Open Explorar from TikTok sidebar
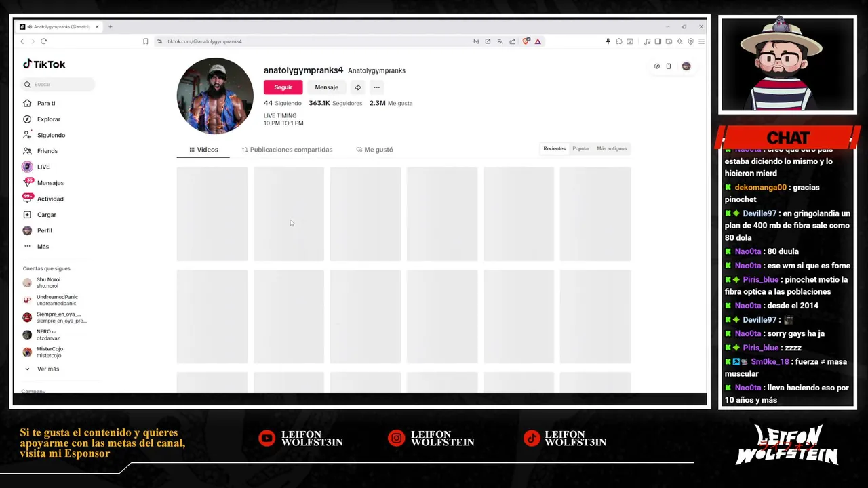 click(x=42, y=119)
